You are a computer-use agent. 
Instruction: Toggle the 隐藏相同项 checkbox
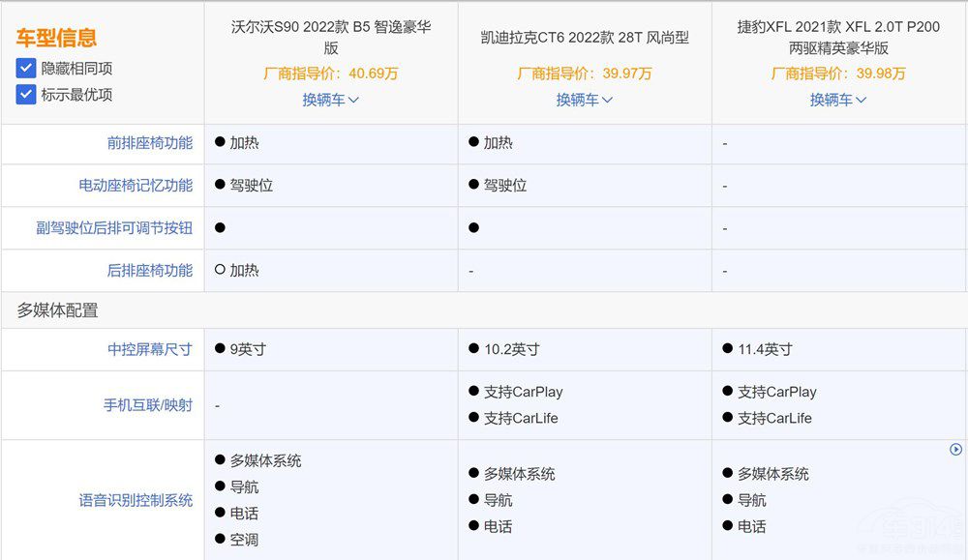pos(26,69)
